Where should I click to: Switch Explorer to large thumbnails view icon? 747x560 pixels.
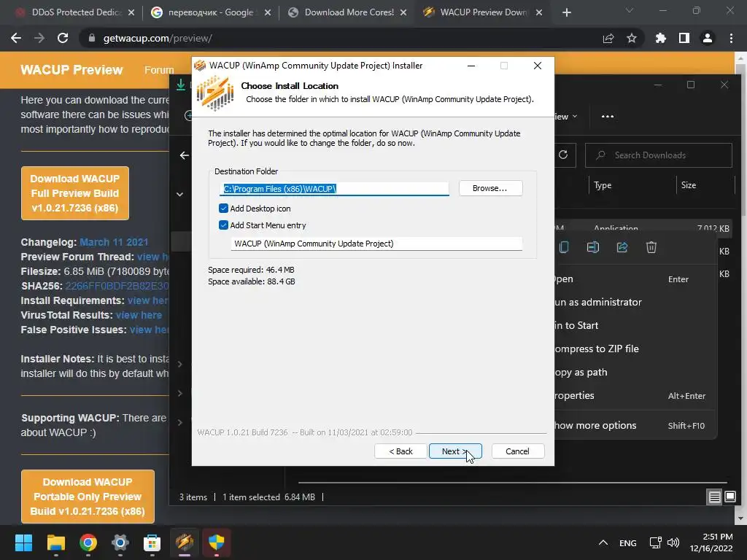click(x=729, y=497)
